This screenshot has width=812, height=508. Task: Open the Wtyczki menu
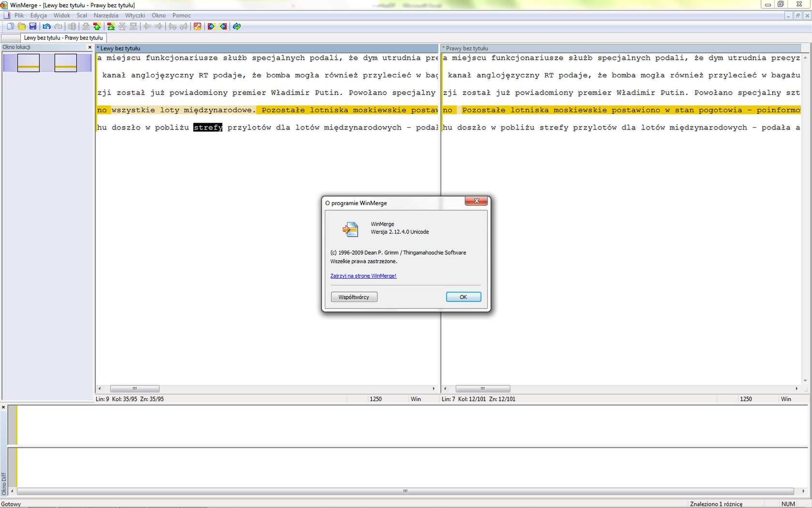[135, 15]
